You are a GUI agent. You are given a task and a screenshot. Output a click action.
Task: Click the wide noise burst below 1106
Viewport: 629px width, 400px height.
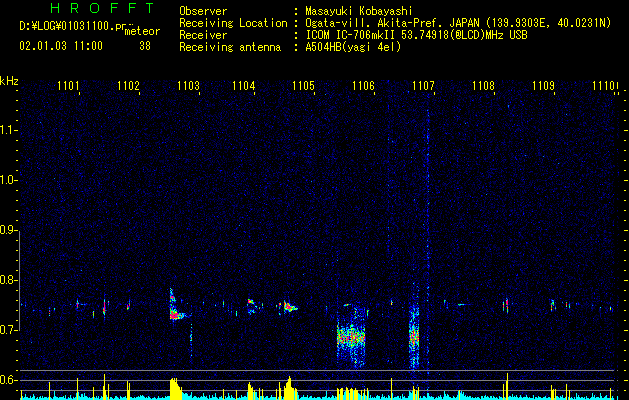coord(351,336)
